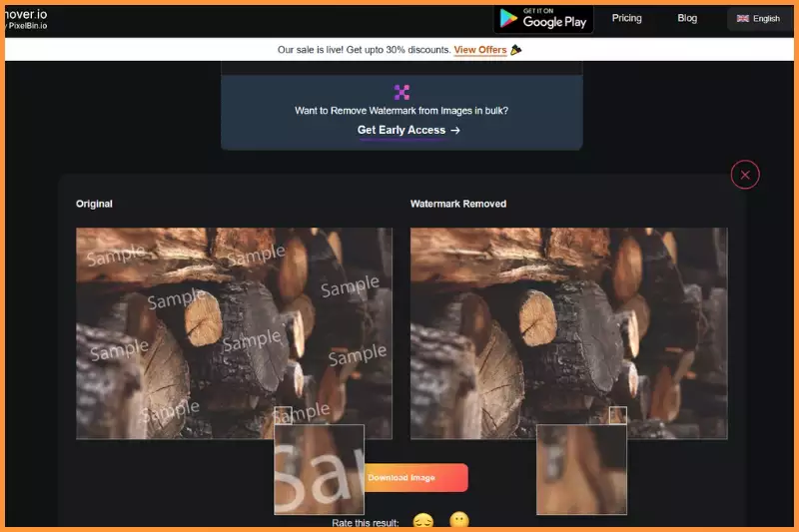Click the bulk watermark removal prompt text

(401, 111)
